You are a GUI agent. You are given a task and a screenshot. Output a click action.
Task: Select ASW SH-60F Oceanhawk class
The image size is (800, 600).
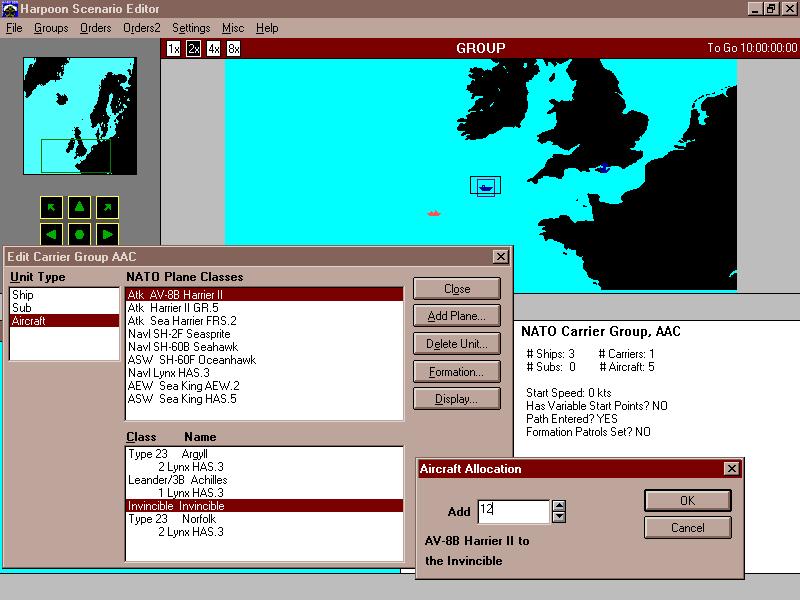tap(264, 360)
